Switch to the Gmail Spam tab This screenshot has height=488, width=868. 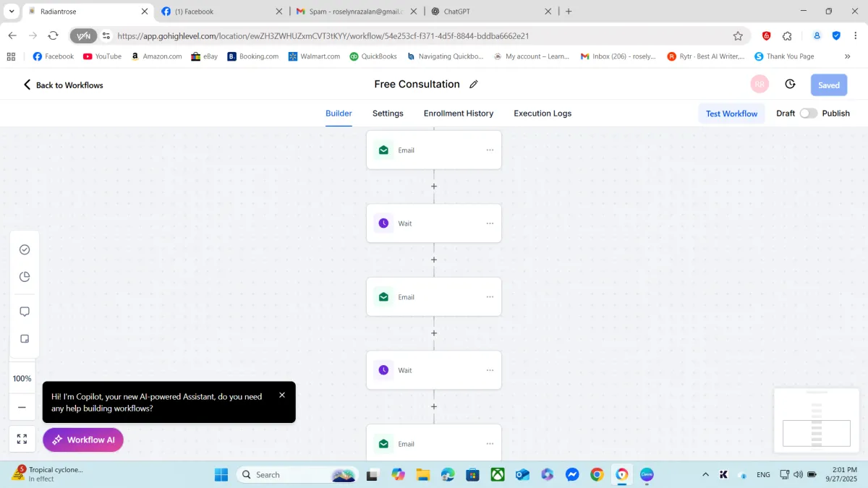[x=356, y=12]
